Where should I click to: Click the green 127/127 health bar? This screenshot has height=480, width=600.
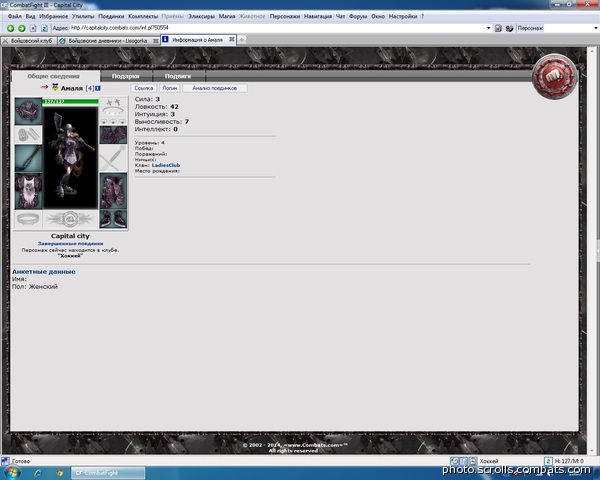(70, 101)
